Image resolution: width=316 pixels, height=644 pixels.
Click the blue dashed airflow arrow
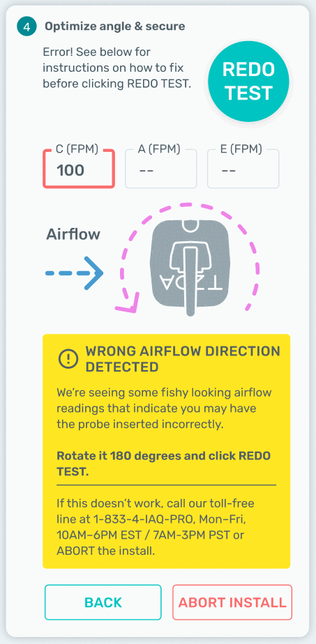pos(74,273)
